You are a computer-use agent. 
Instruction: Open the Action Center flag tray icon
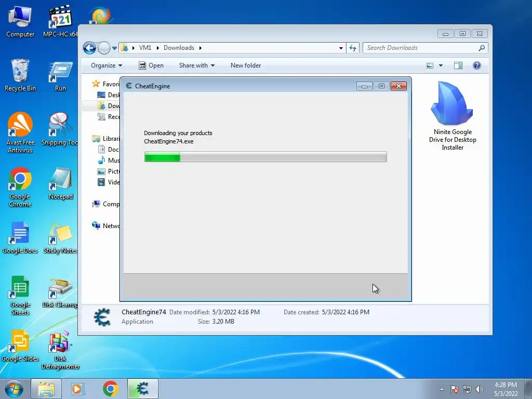455,389
